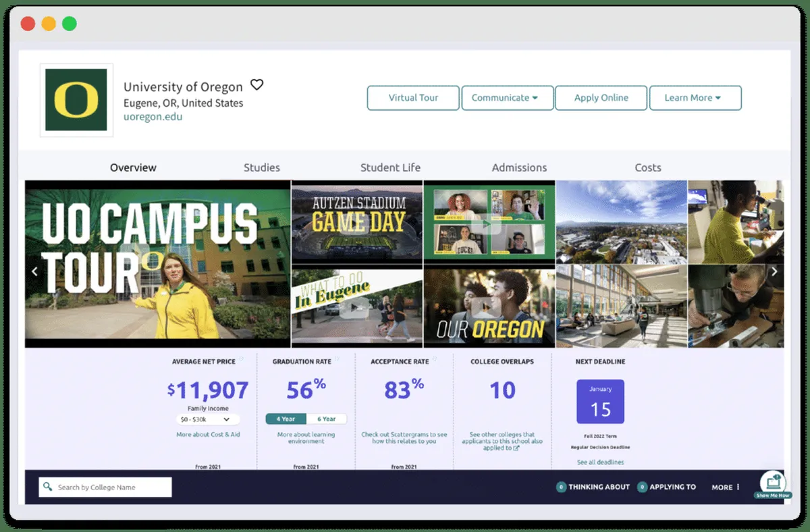Viewport: 810px width, 532px height.
Task: Go to previous carousel slide arrow
Action: pos(34,271)
